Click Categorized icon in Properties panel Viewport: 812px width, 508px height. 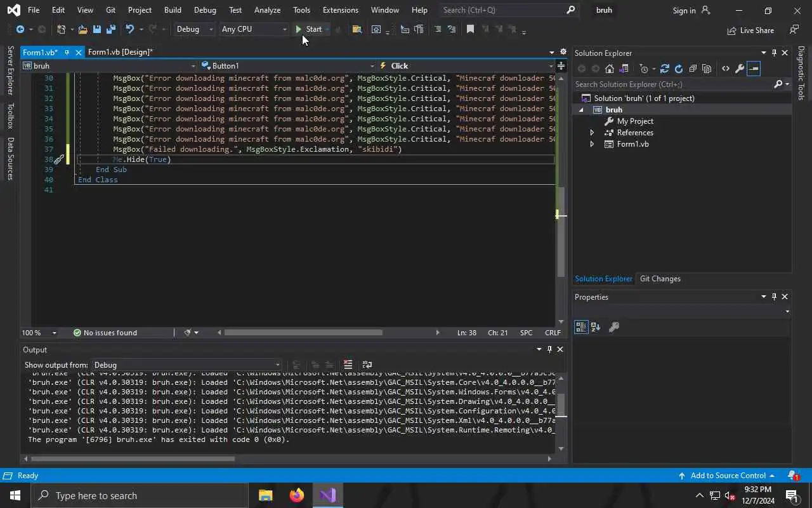[581, 327]
